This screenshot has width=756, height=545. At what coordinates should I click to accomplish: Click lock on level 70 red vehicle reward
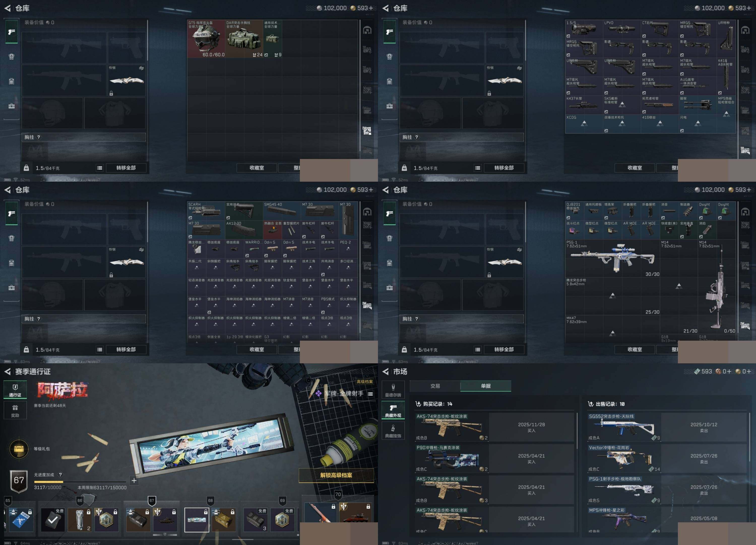[368, 506]
